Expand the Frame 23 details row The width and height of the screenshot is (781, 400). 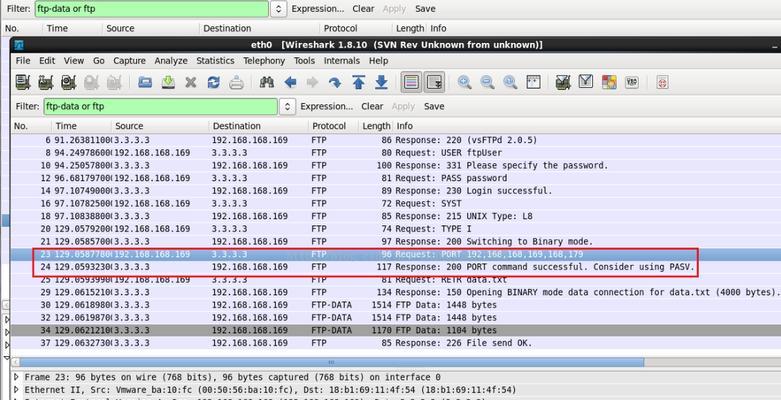tap(16, 377)
